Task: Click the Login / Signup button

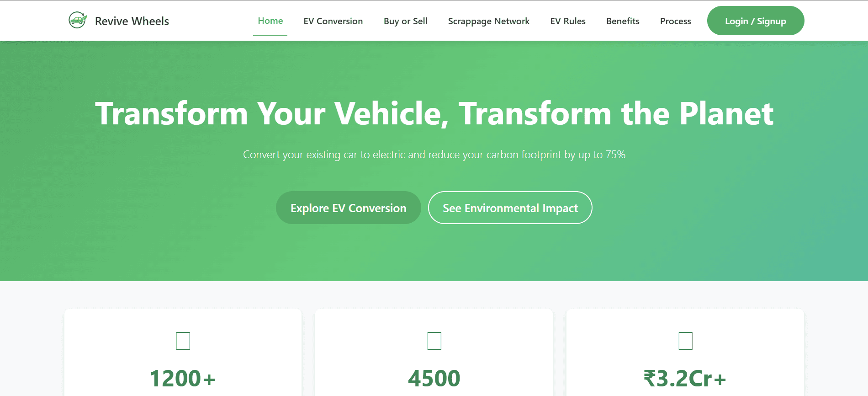Action: [756, 21]
